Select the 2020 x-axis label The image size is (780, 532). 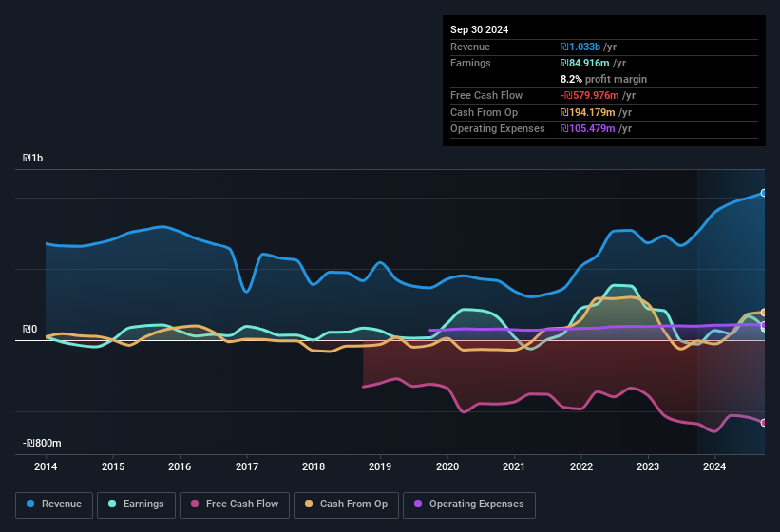(447, 466)
